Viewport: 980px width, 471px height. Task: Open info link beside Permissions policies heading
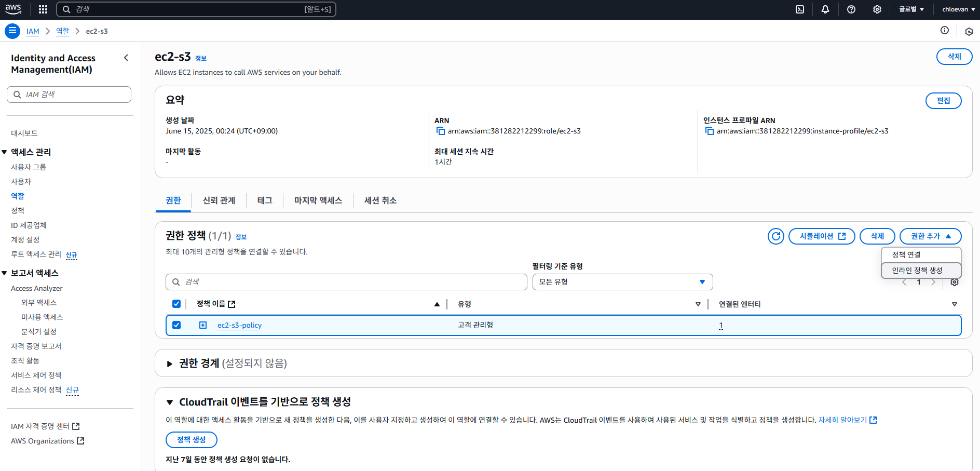point(241,237)
